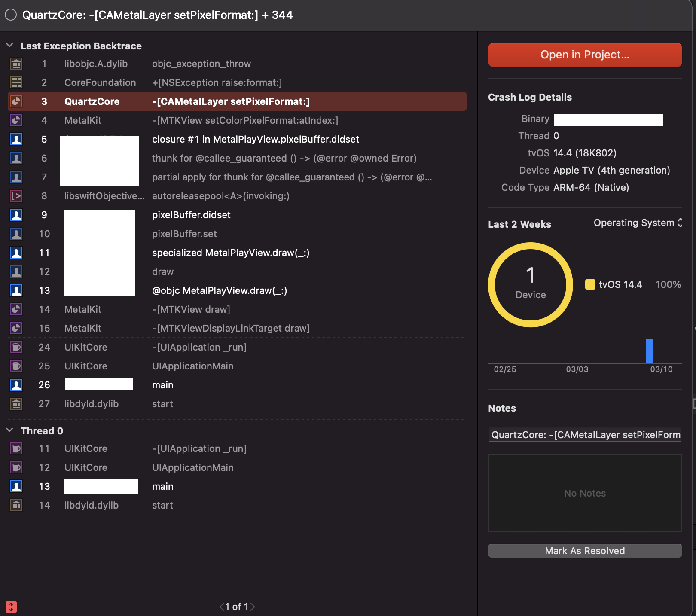Screen dimensions: 696x616
Task: Click the Swift icon on the libswiftObjective frame
Action: (16, 196)
